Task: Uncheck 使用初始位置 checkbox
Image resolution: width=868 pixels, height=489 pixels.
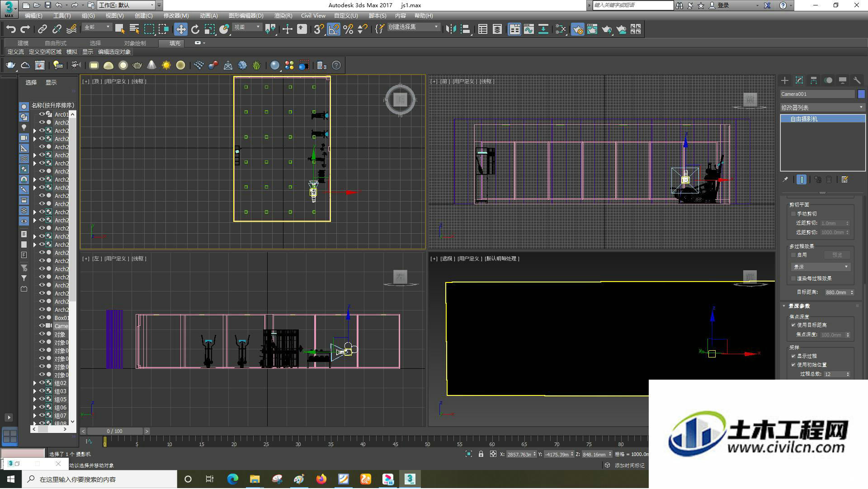Action: (793, 365)
